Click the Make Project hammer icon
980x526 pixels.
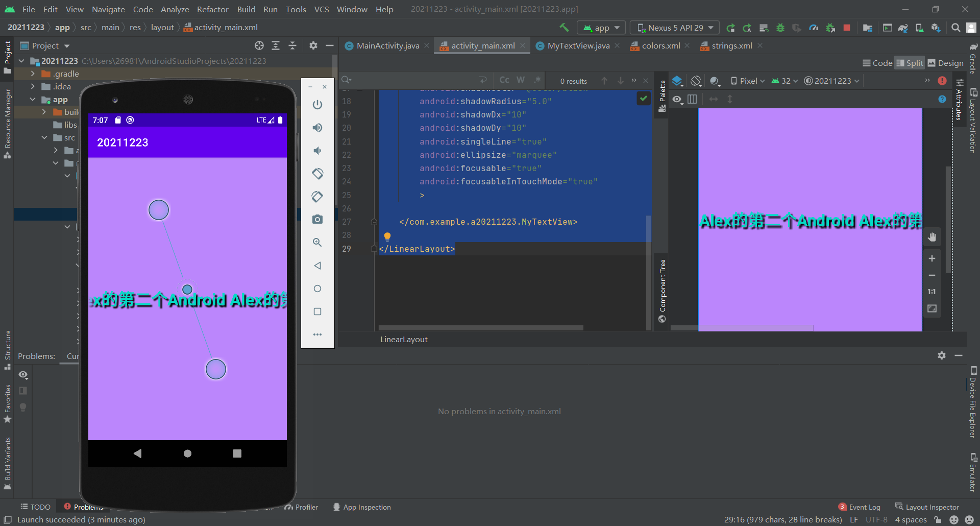coord(564,28)
